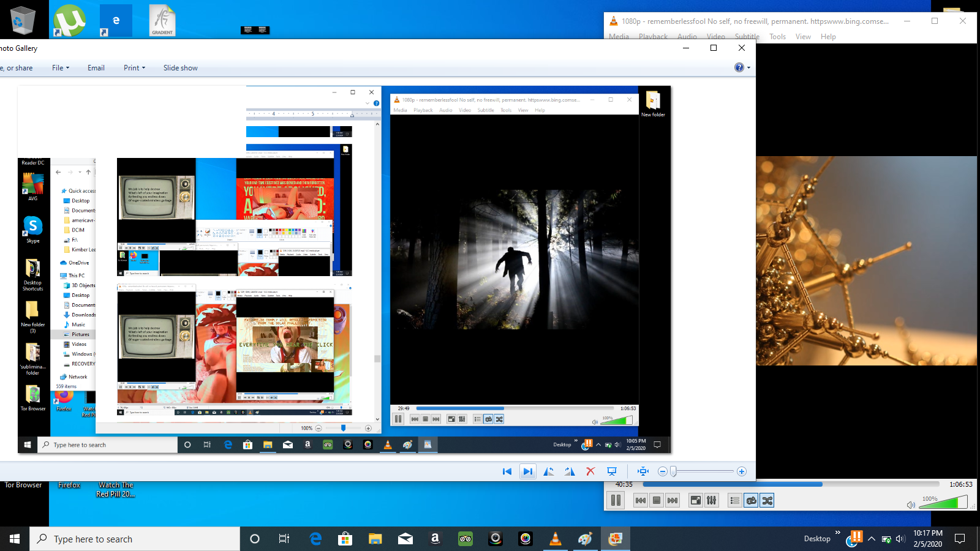Viewport: 980px width, 551px height.
Task: Toggle VLC loop mode
Action: (751, 500)
